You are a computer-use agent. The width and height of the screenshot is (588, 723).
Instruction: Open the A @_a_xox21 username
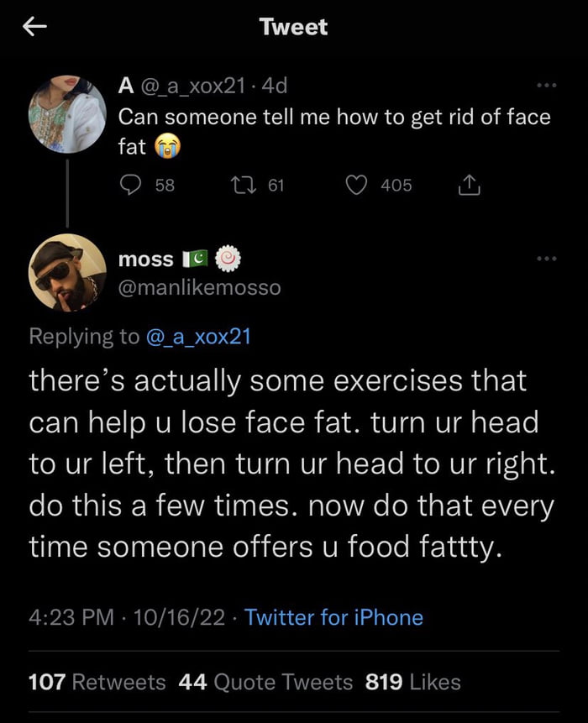186,86
